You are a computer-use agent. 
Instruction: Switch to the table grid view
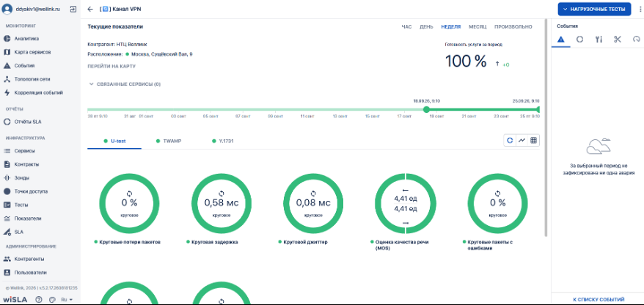[533, 140]
